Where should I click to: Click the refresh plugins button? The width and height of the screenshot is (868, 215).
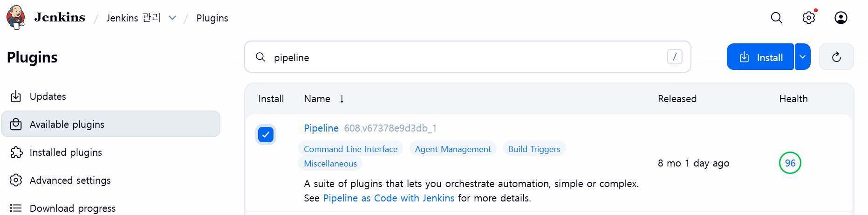836,57
